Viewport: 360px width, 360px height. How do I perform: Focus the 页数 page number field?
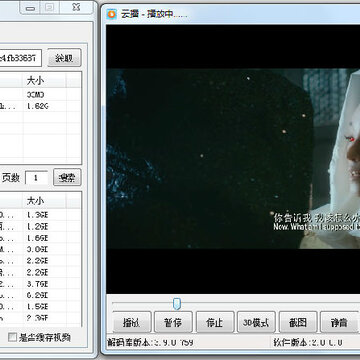pos(37,178)
